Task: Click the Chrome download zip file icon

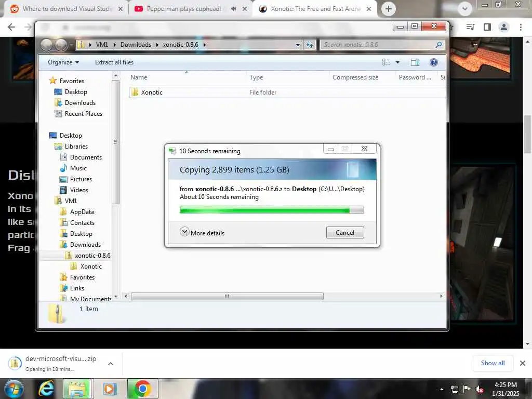Action: 15,363
